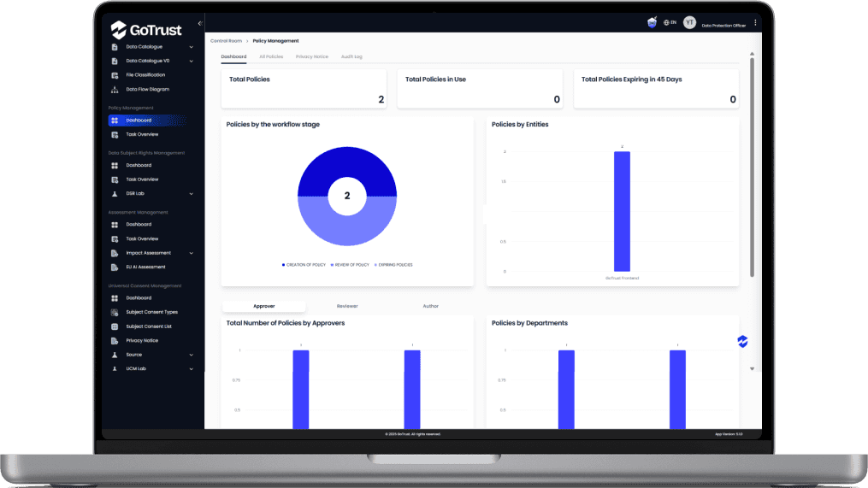Click the Total Policies card
The image size is (868, 488).
tap(304, 89)
